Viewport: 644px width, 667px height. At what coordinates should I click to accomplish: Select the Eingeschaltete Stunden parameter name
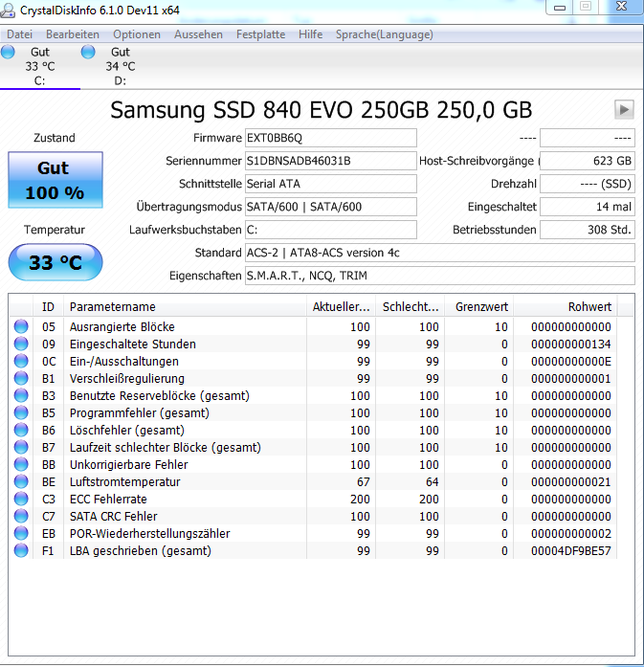(x=133, y=344)
